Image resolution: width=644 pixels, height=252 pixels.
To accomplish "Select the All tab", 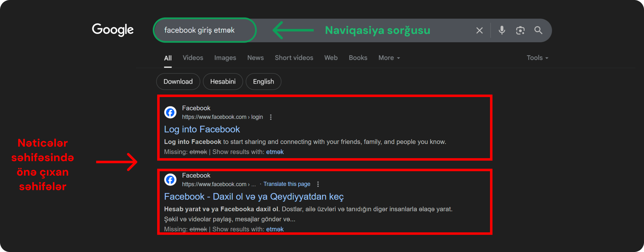I will point(168,58).
